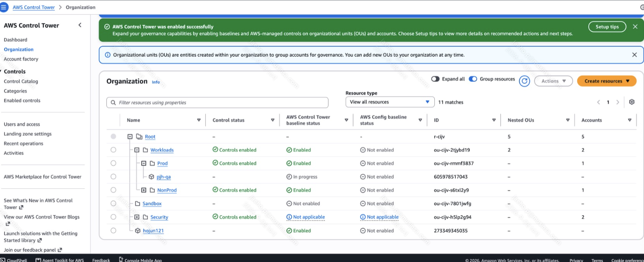Select the Security row radio button
The height and width of the screenshot is (262, 644).
point(113,217)
